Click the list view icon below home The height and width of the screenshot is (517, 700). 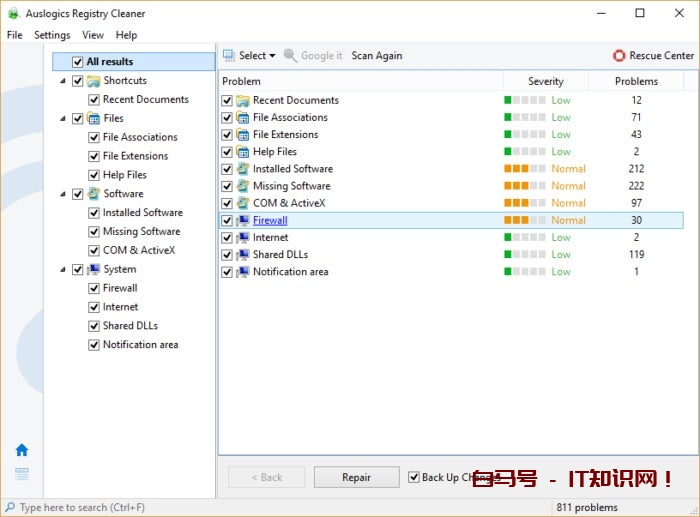[22, 474]
